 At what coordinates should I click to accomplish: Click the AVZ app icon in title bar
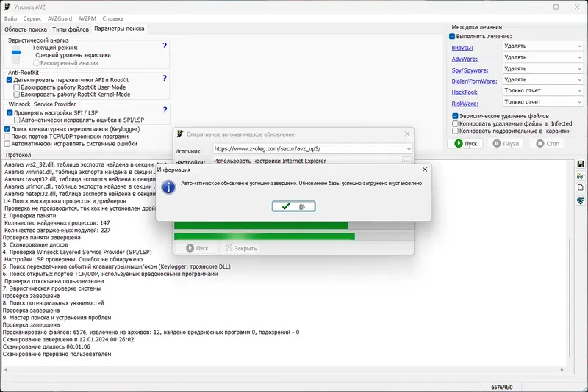pyautogui.click(x=7, y=7)
